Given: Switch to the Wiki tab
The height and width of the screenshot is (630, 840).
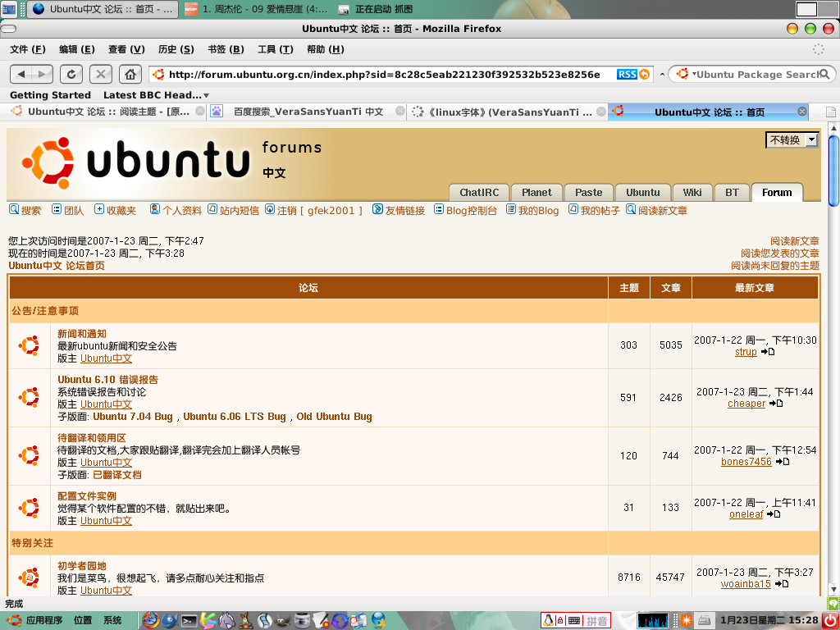Looking at the screenshot, I should [692, 192].
